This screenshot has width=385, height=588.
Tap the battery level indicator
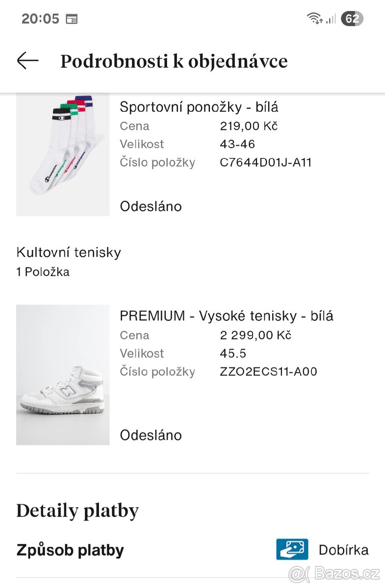click(352, 19)
